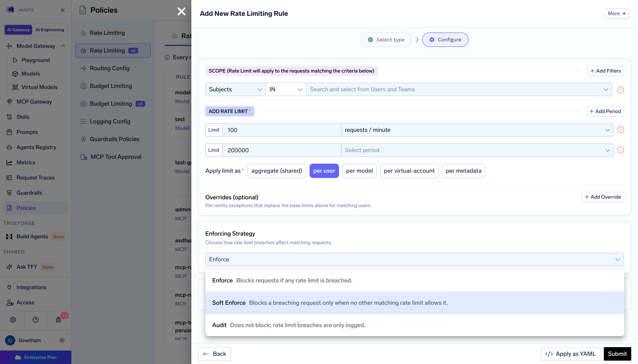Click the Playground play icon
This screenshot has width=638, height=364.
(15, 60)
